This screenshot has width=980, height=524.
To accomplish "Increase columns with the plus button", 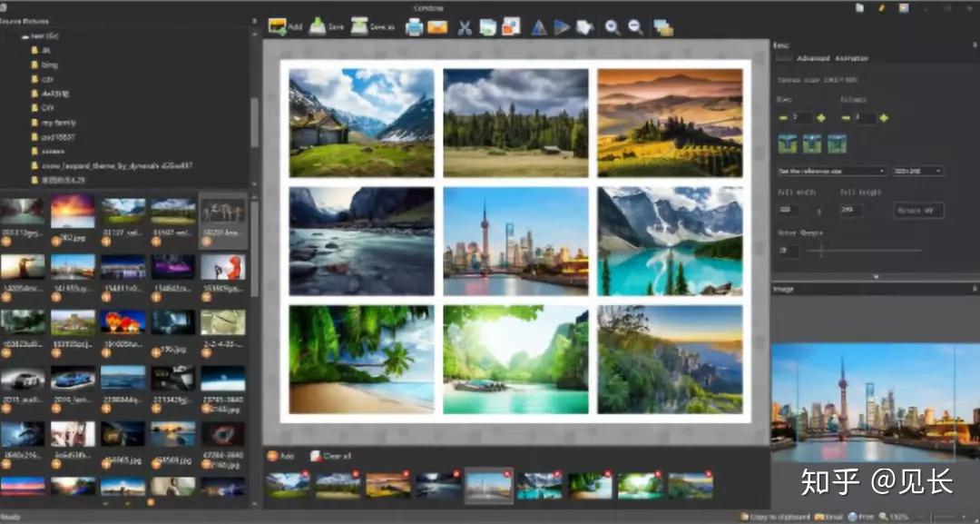I will point(883,117).
